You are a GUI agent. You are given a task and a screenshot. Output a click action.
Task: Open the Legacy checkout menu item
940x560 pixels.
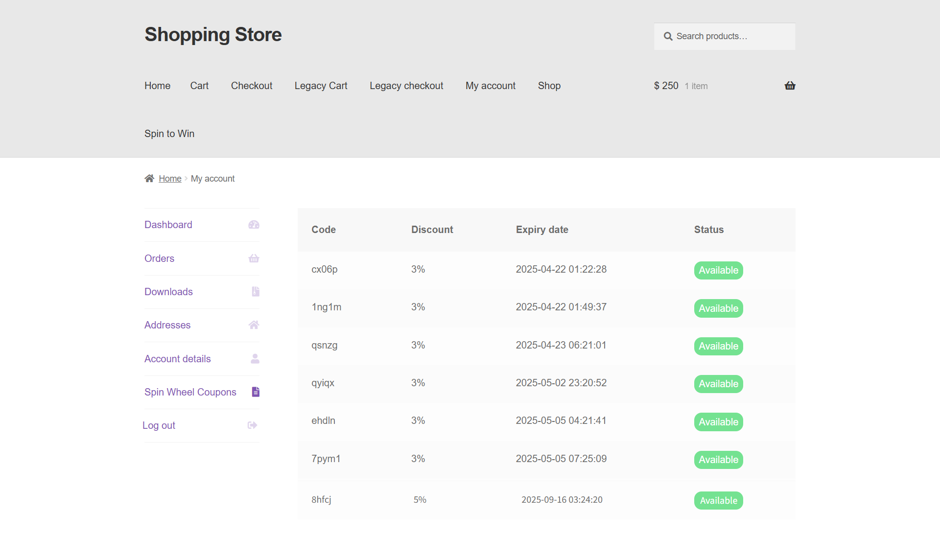(x=406, y=86)
